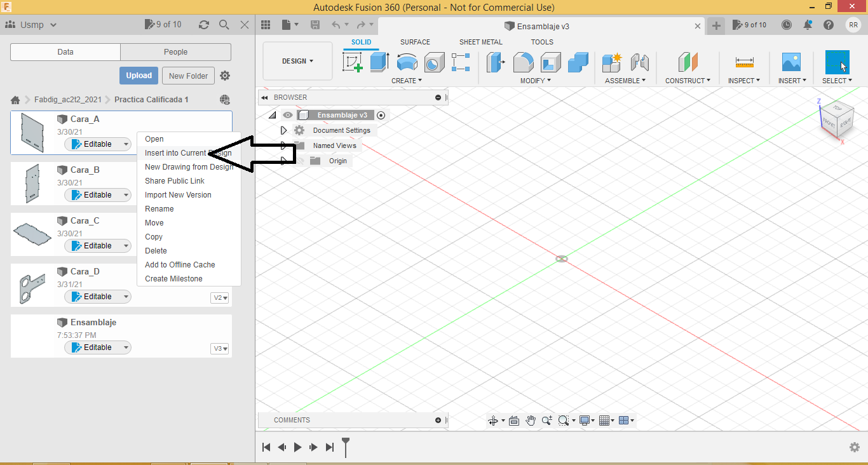868x465 pixels.
Task: Open the MODIFY dropdown menu
Action: 536,81
